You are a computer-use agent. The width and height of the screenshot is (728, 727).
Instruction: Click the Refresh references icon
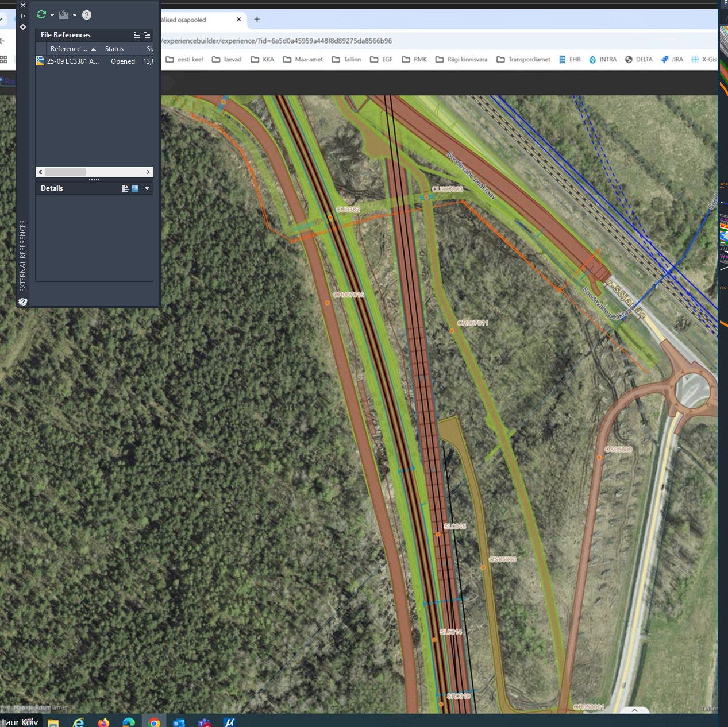(x=41, y=15)
